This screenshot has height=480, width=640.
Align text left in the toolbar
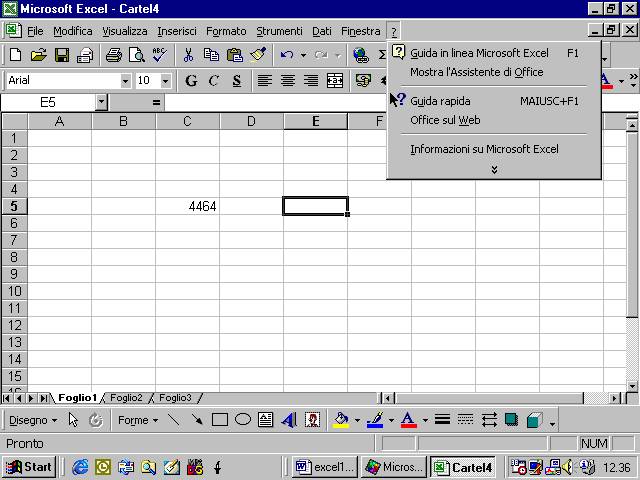(x=264, y=80)
